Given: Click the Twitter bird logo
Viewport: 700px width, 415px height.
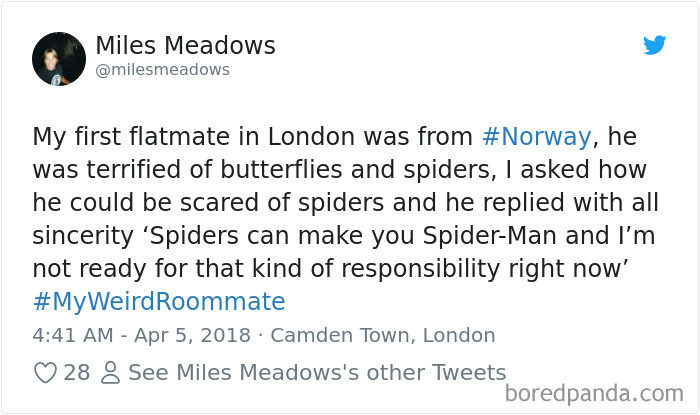Looking at the screenshot, I should 654,45.
